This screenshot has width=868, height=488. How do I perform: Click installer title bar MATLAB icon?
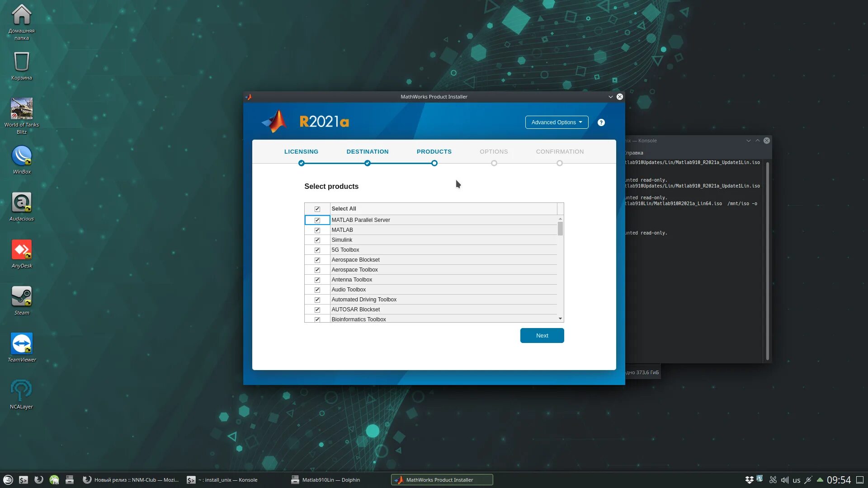pyautogui.click(x=248, y=97)
